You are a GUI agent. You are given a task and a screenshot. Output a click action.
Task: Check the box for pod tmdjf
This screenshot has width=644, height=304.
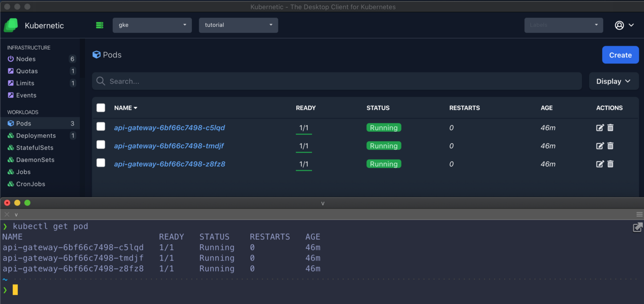101,144
